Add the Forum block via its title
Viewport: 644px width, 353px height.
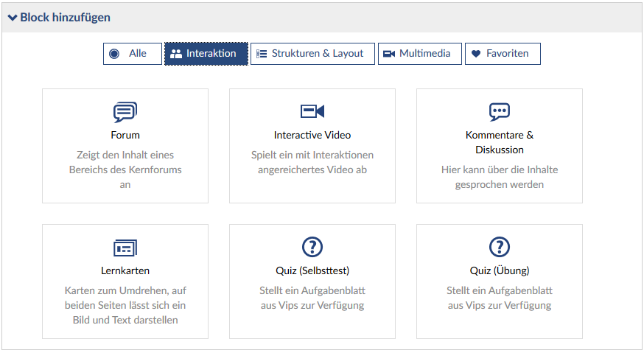tap(125, 135)
